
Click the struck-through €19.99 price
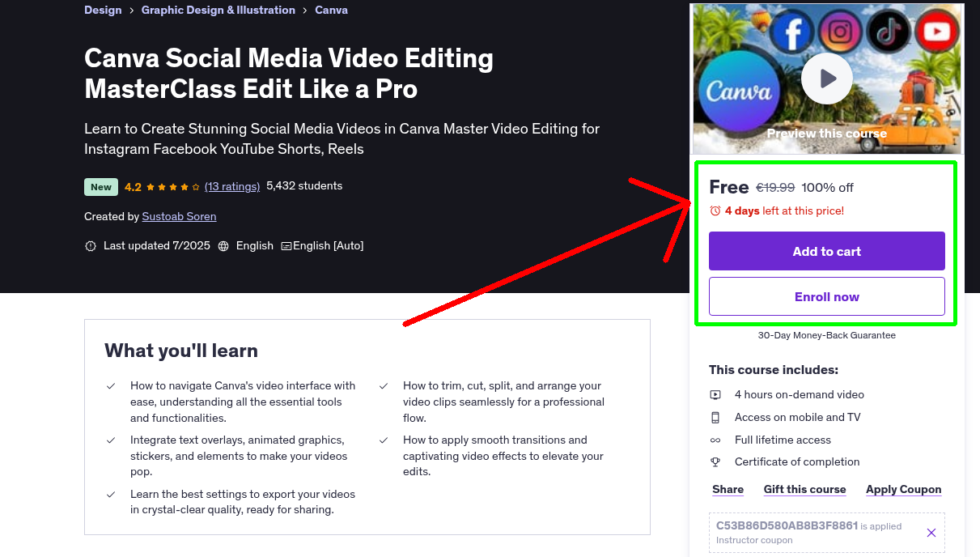pyautogui.click(x=775, y=188)
